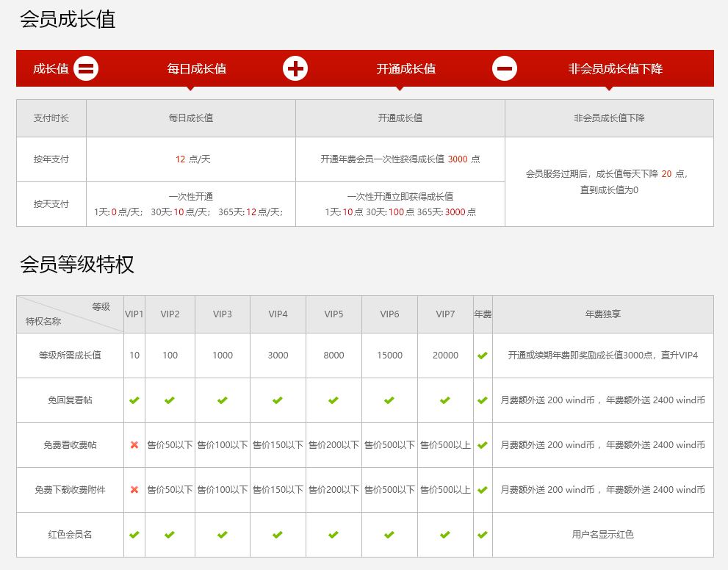The image size is (728, 570).
Task: Click VIP7 green check in 红色会员名 row
Action: [x=444, y=535]
